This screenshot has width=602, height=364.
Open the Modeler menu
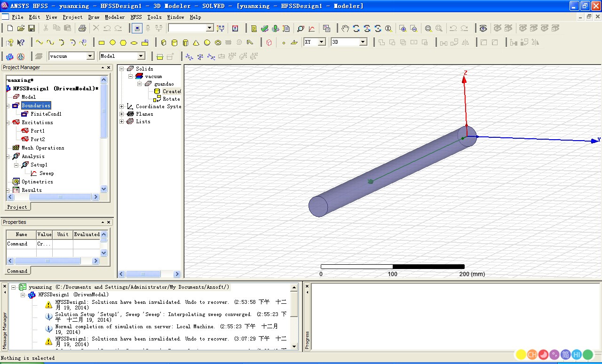[115, 17]
